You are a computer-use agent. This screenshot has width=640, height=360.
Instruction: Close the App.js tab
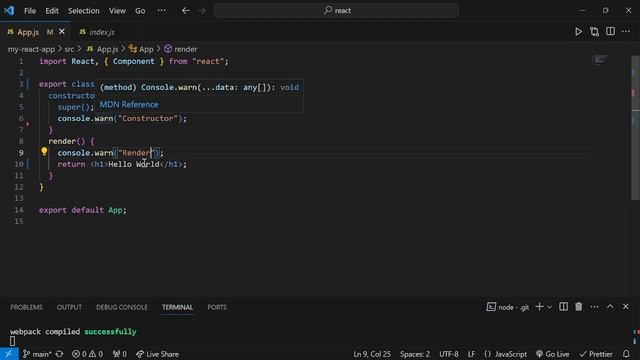[x=62, y=31]
